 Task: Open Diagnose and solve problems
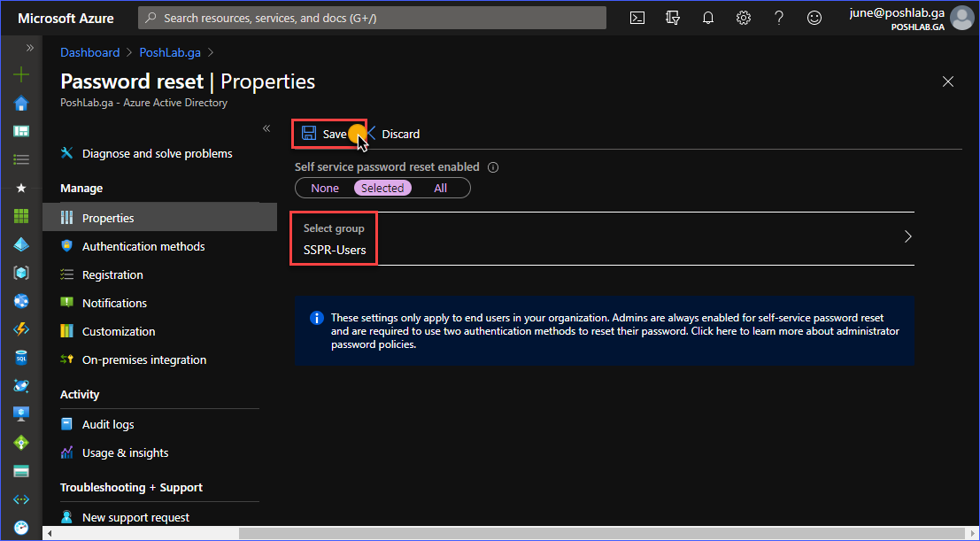158,154
